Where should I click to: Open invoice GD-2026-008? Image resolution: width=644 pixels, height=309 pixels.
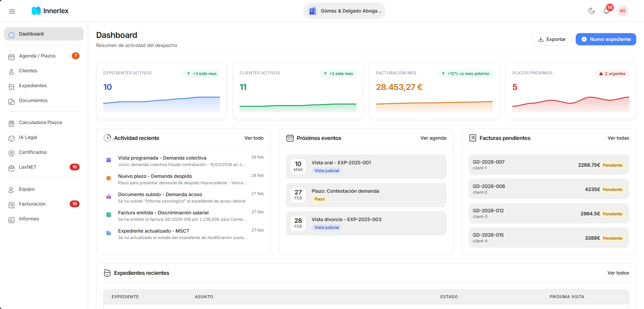point(549,189)
